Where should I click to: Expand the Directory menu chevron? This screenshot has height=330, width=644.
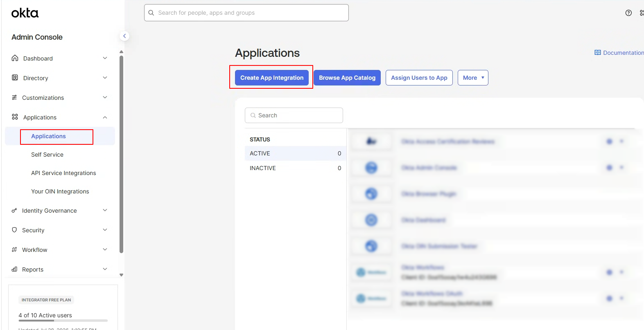coord(105,78)
